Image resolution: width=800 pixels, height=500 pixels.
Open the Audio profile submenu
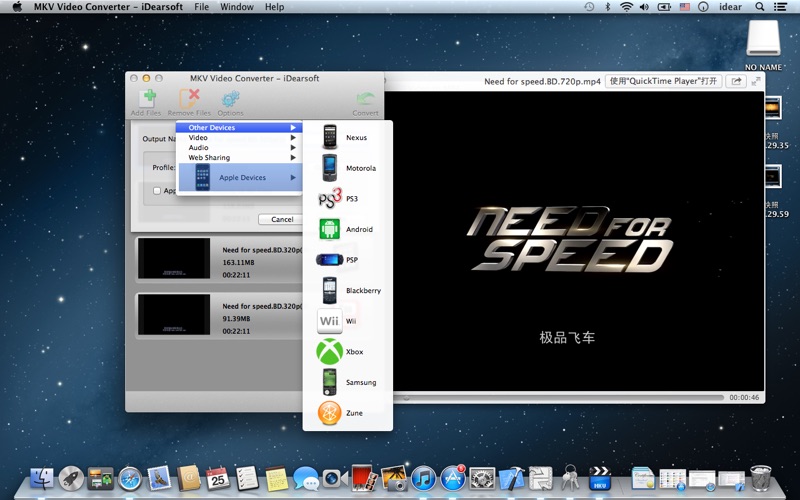coord(239,147)
